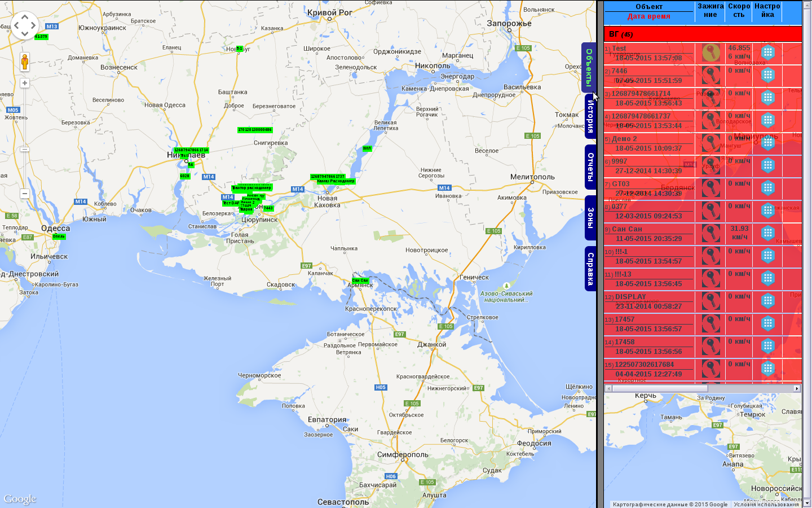Screen dimensions: 812x508
Task: Click the green Опель marker near Одесса
Action: tap(59, 237)
